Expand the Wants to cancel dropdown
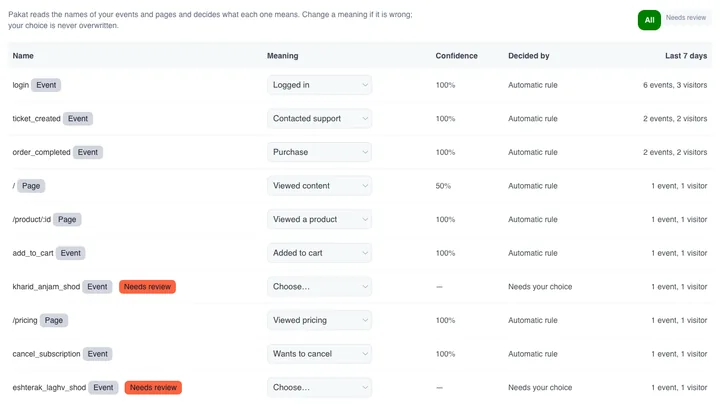Viewport: 720px width, 405px height. pos(319,354)
